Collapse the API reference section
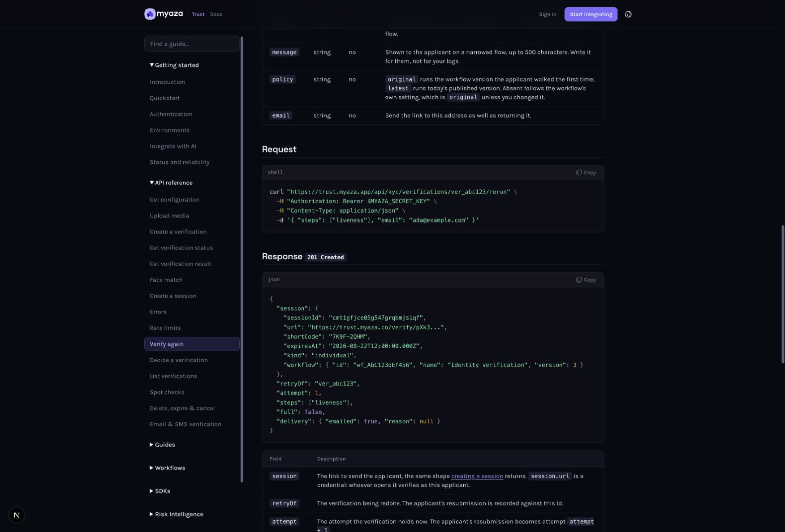 (x=171, y=183)
